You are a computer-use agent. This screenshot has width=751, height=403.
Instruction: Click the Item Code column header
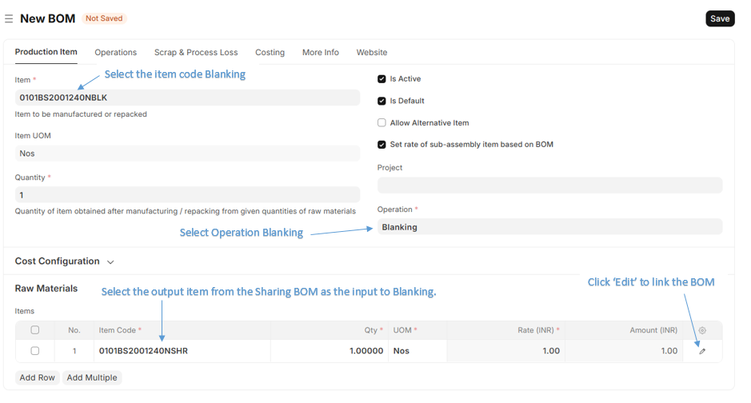coord(182,330)
